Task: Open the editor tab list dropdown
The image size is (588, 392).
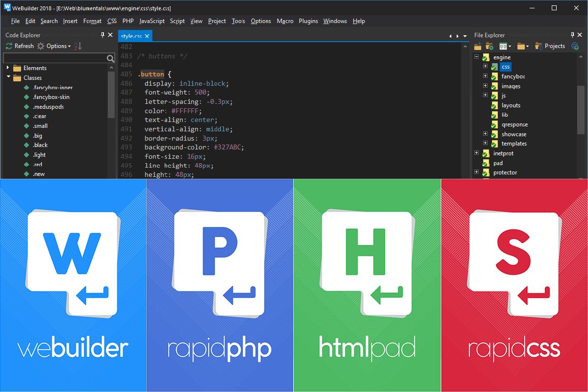Action: point(465,36)
